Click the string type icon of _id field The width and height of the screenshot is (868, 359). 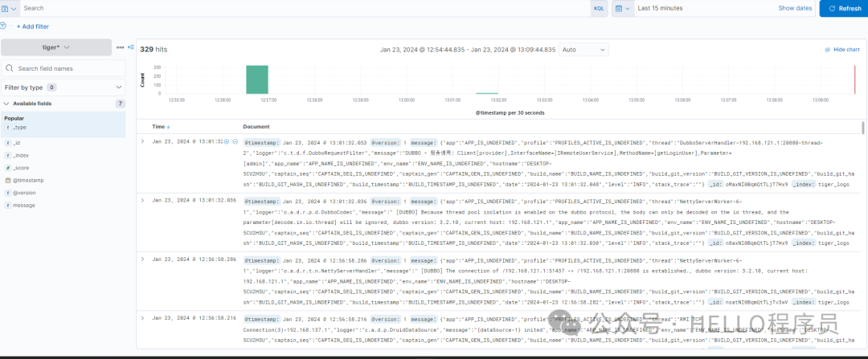[x=8, y=143]
